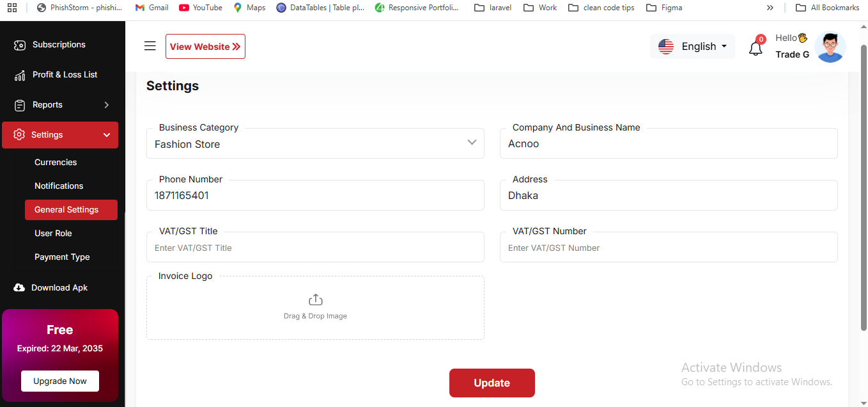This screenshot has height=407, width=868.
Task: Click the VAT/GST Number input field
Action: [668, 248]
